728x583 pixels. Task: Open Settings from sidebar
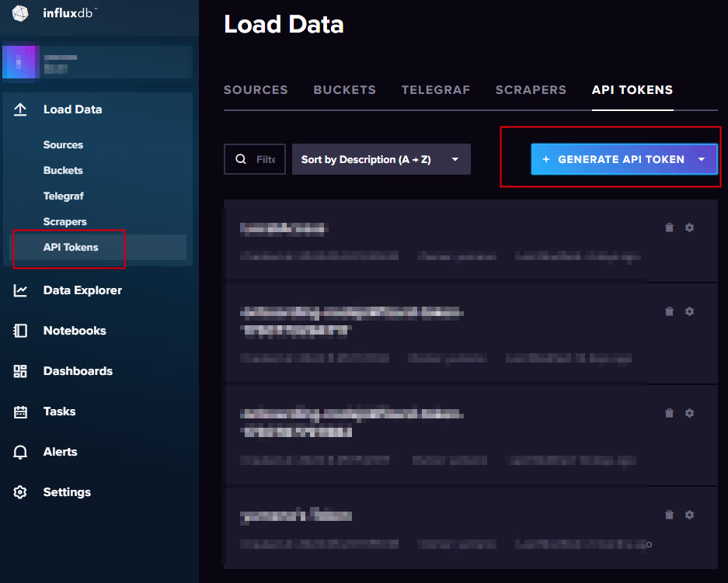click(67, 492)
